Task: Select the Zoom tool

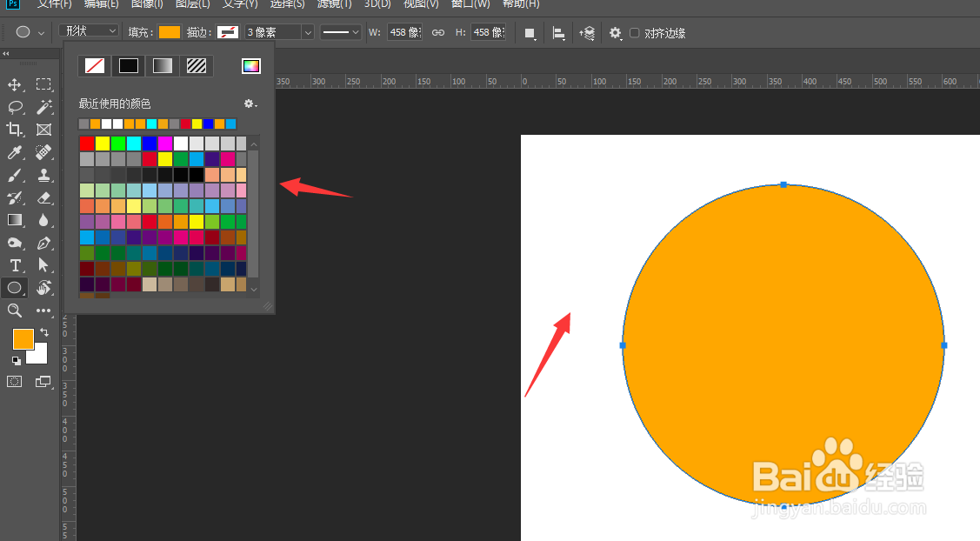Action: [x=15, y=311]
